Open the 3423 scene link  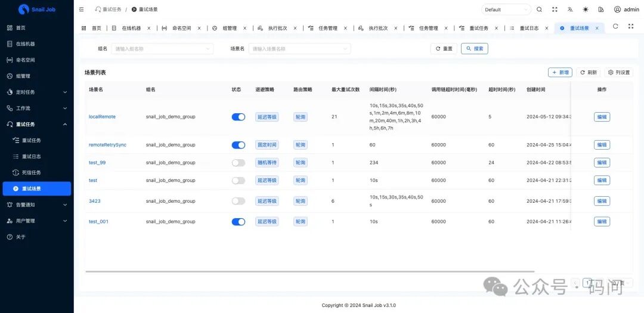pyautogui.click(x=94, y=202)
